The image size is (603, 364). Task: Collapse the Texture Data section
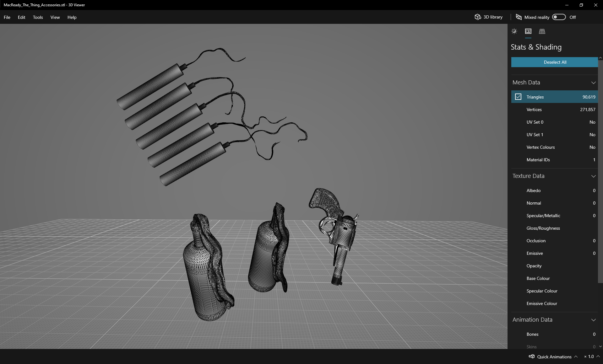(593, 176)
